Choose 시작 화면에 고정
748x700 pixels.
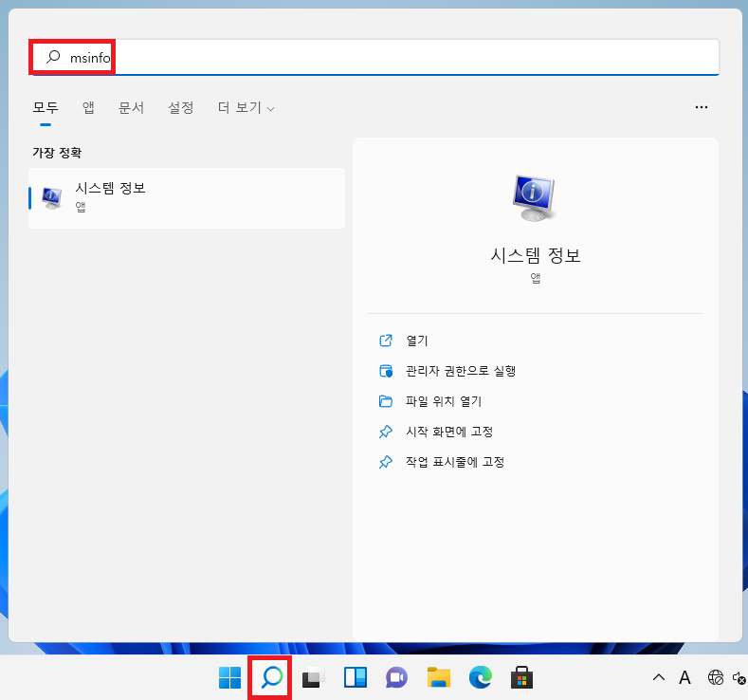click(449, 432)
